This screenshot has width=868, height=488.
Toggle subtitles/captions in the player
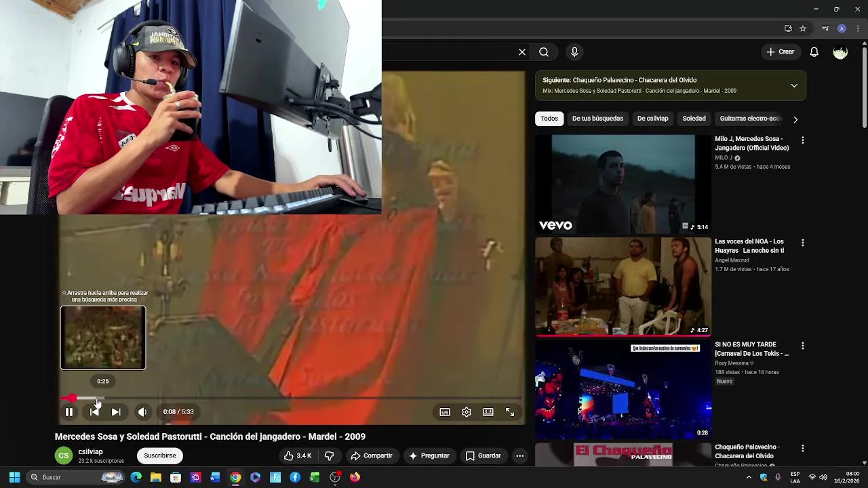(x=445, y=412)
